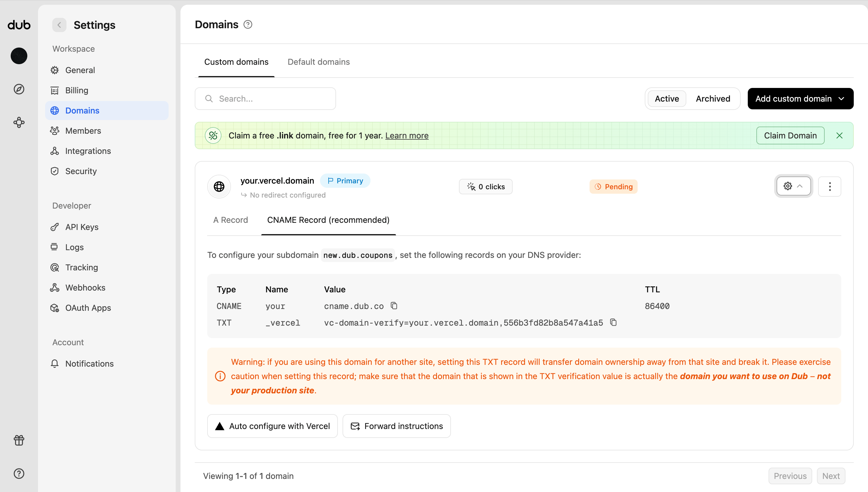868x492 pixels.
Task: Click the Pending status badge
Action: tap(613, 187)
